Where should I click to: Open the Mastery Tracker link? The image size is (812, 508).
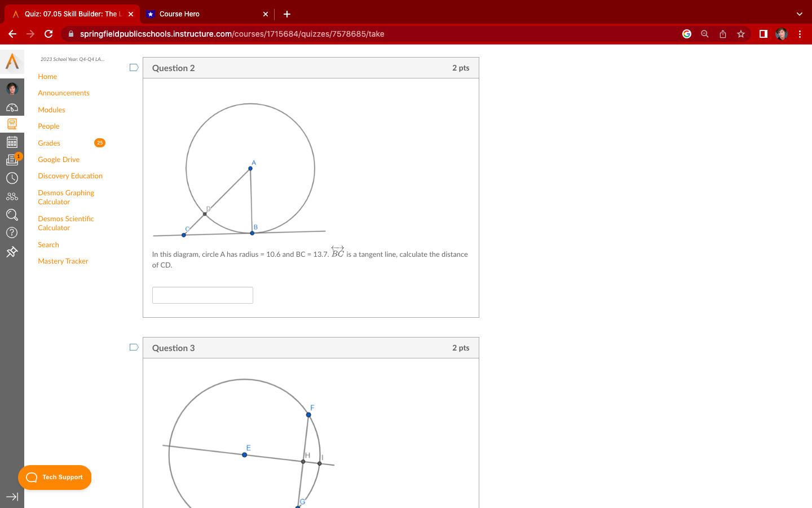point(63,261)
